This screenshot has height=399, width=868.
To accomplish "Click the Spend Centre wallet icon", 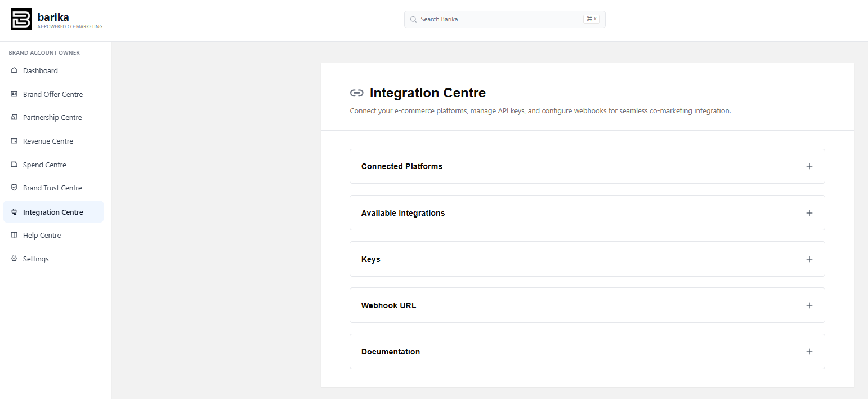I will (x=14, y=165).
